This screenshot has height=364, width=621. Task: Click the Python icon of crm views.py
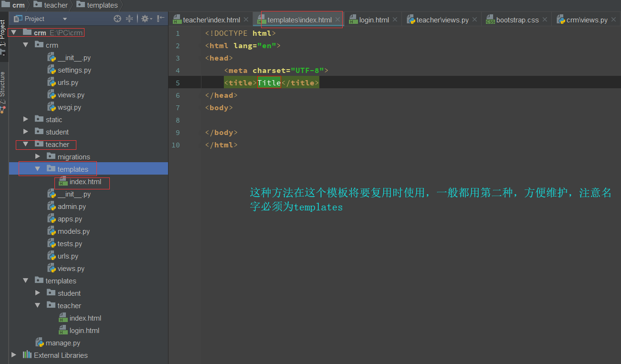click(x=52, y=94)
